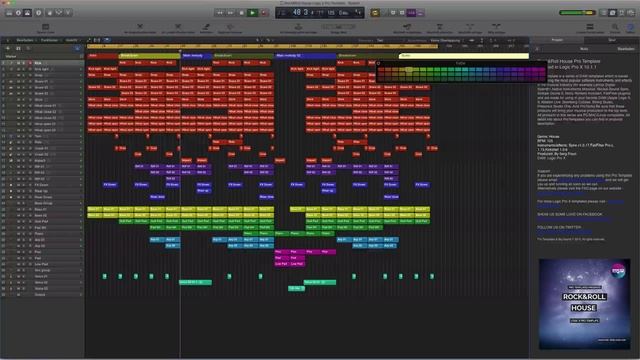Open the Facebook link in notes

574,219
